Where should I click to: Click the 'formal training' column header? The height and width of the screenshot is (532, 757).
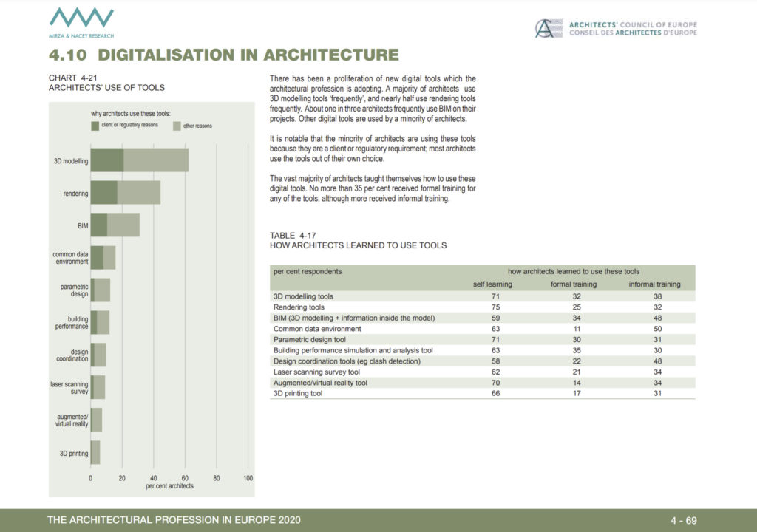point(574,284)
